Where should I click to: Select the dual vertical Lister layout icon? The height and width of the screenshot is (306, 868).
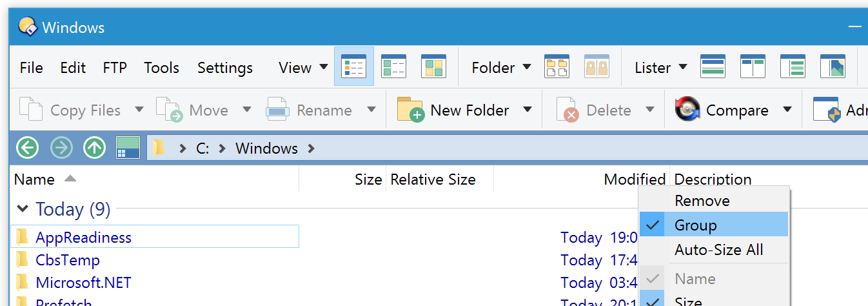[x=753, y=66]
